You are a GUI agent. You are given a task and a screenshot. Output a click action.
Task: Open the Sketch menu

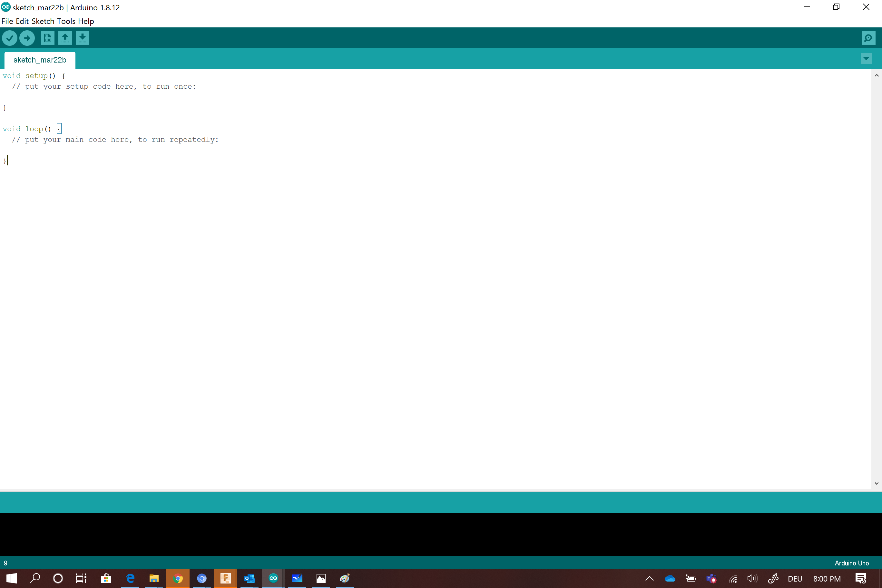click(x=43, y=21)
